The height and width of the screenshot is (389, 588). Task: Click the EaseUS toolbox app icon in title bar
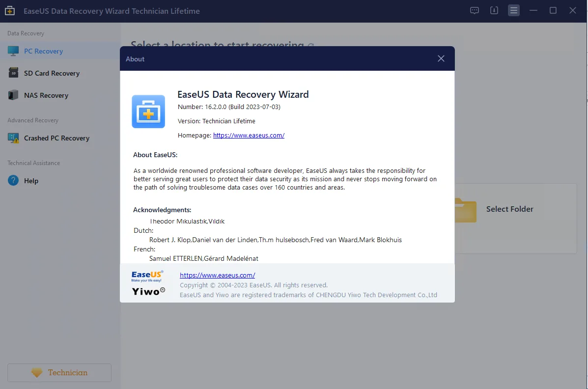coord(10,10)
